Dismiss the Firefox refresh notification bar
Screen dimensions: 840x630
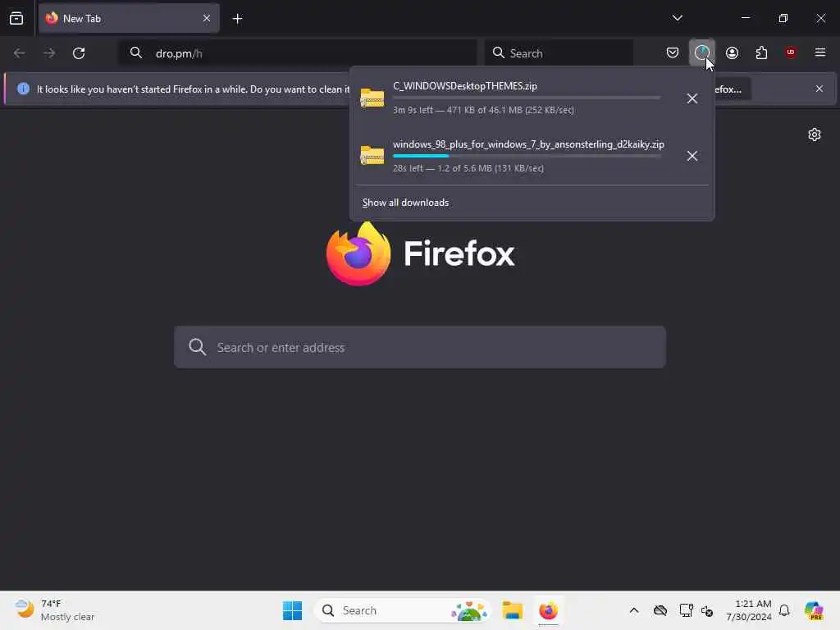click(x=819, y=89)
